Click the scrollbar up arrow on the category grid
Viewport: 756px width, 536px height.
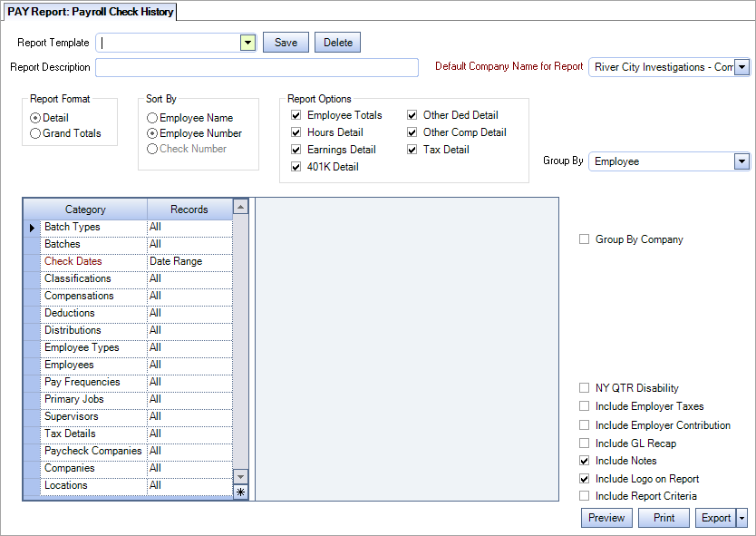coord(239,209)
